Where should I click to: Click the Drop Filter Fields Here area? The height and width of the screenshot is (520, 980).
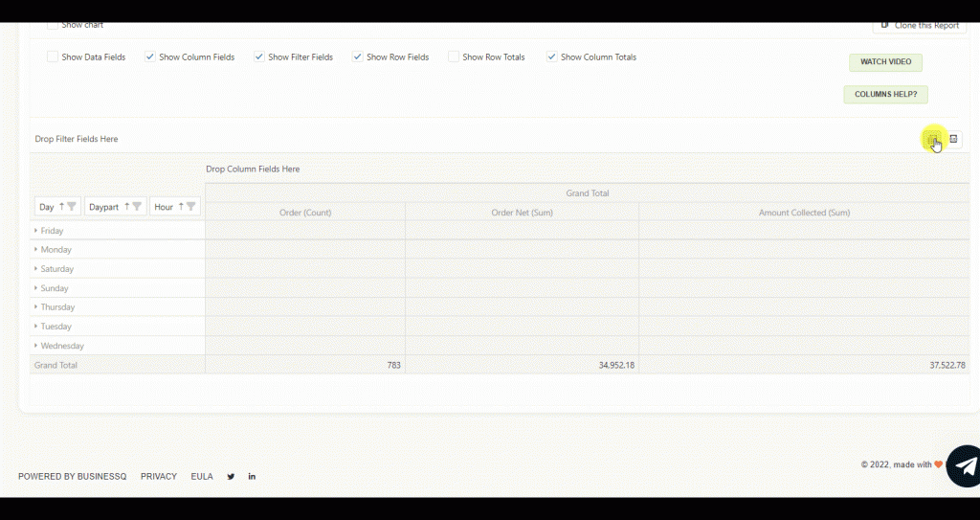tap(77, 139)
